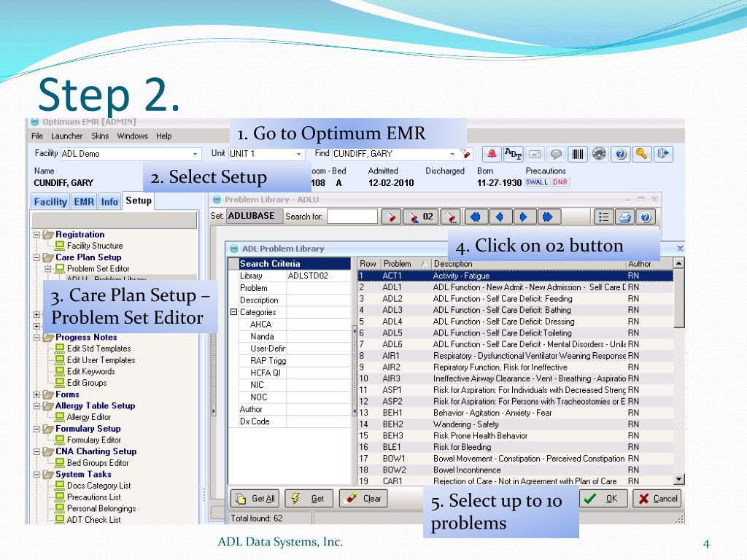Click problem list scrollbar down arrow
747x560 pixels.
[x=679, y=479]
